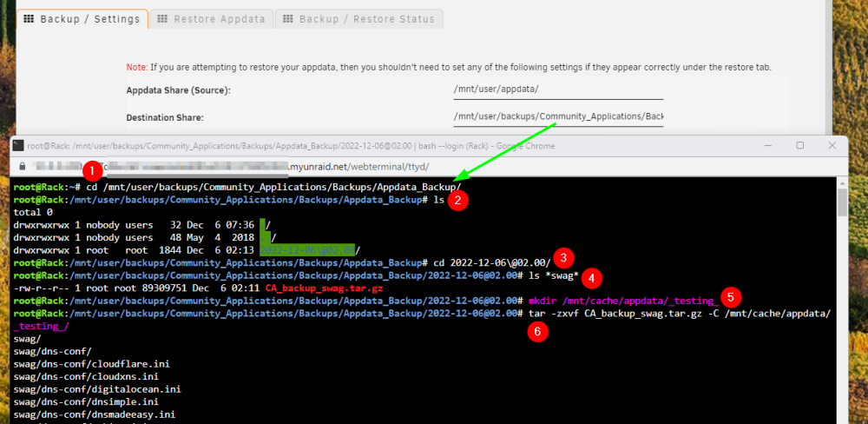Click the 'ls *swag*' command text
The image size is (868, 424).
click(554, 275)
